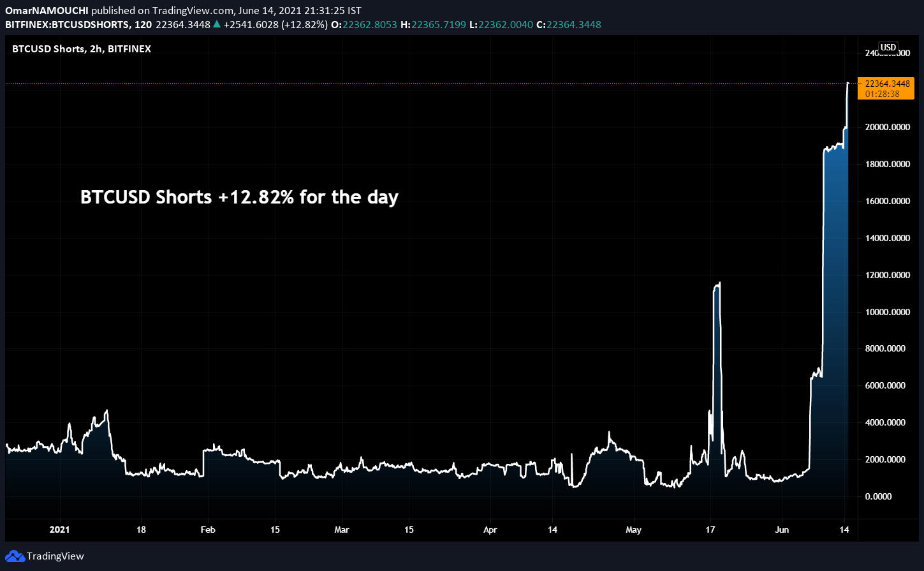
Task: Click the USD currency label on price axis
Action: [x=888, y=47]
